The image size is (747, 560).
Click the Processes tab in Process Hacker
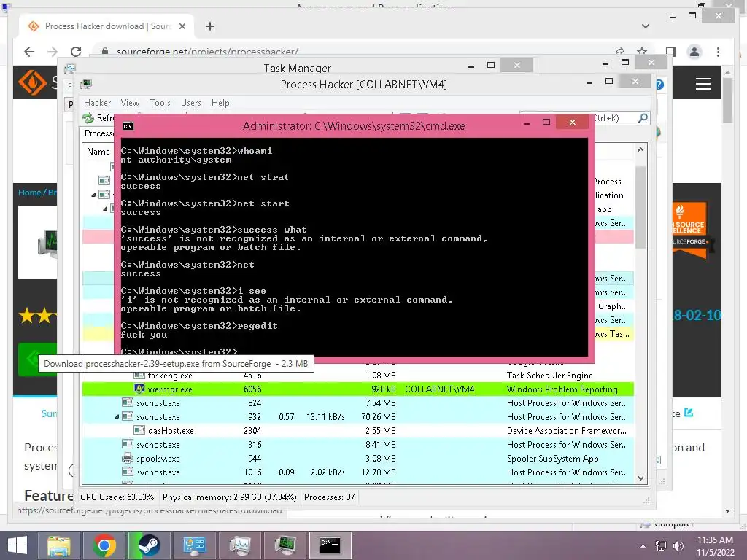click(98, 133)
